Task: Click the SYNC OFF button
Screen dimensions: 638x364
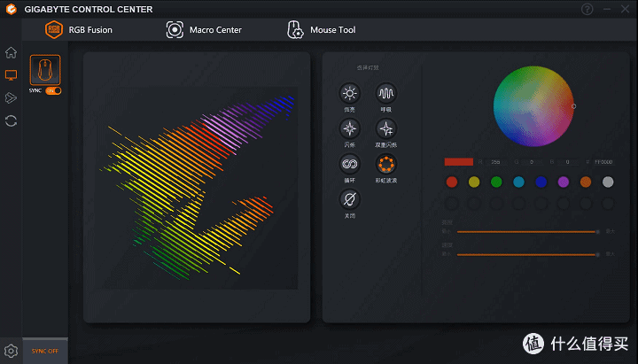Action: point(45,351)
